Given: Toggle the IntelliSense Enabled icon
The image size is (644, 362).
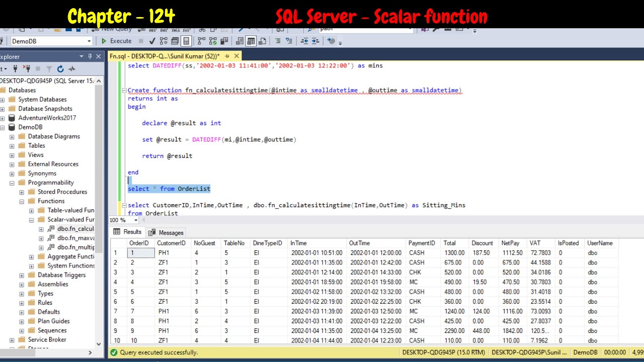Looking at the screenshot, I should (186, 41).
